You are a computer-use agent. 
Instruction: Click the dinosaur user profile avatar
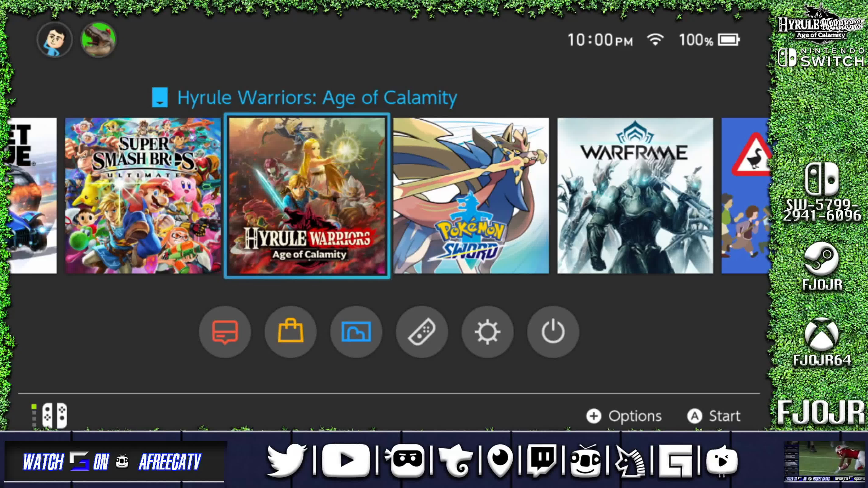tap(98, 40)
